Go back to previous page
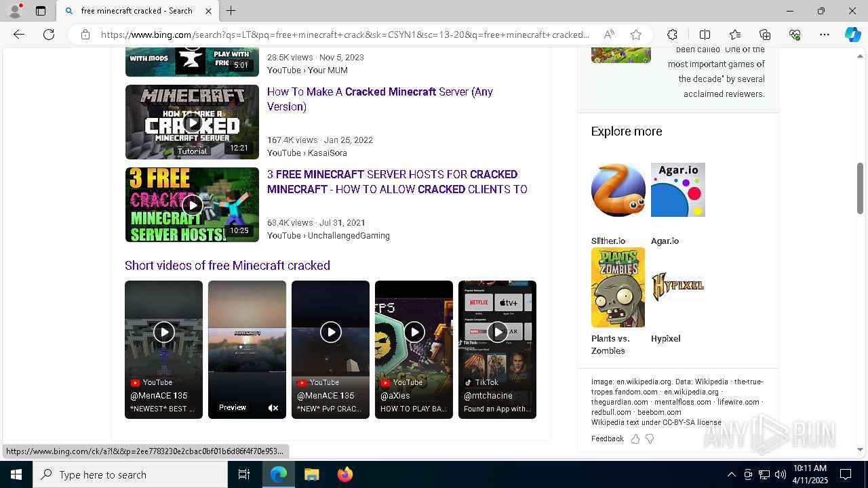 pyautogui.click(x=19, y=35)
